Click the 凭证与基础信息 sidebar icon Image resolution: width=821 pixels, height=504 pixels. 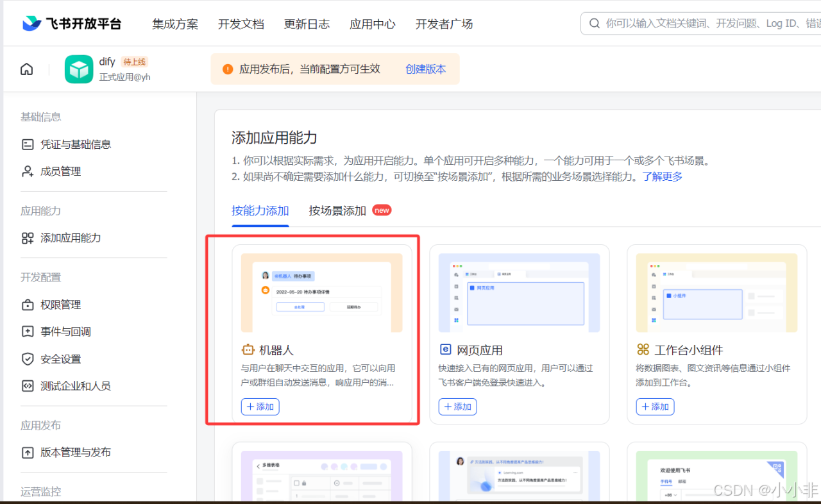click(x=28, y=144)
